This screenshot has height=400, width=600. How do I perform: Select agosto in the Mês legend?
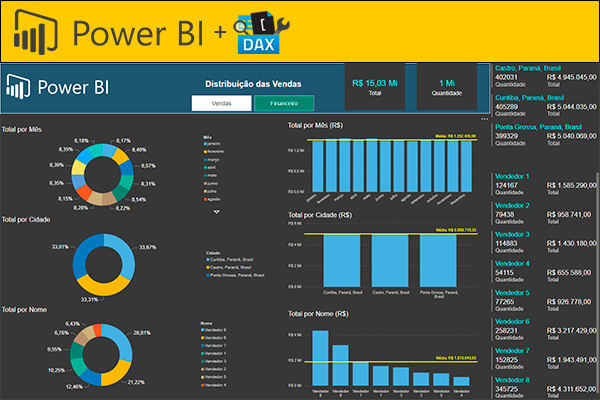pyautogui.click(x=212, y=199)
